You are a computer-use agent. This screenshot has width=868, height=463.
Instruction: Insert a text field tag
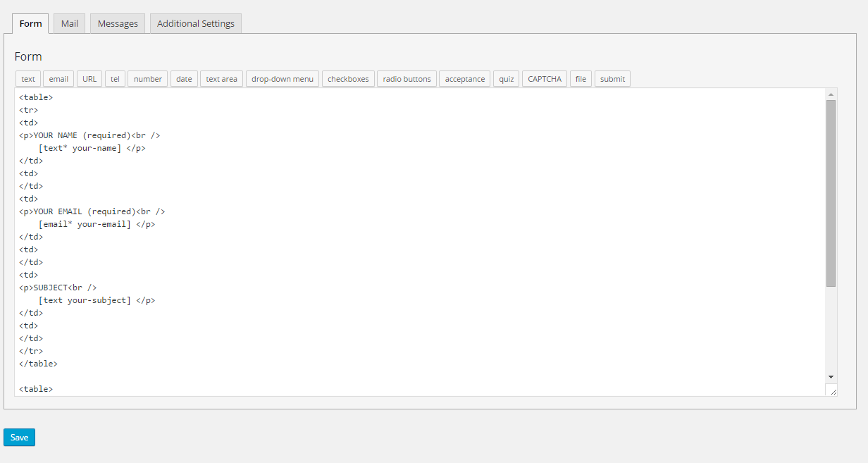coord(27,78)
